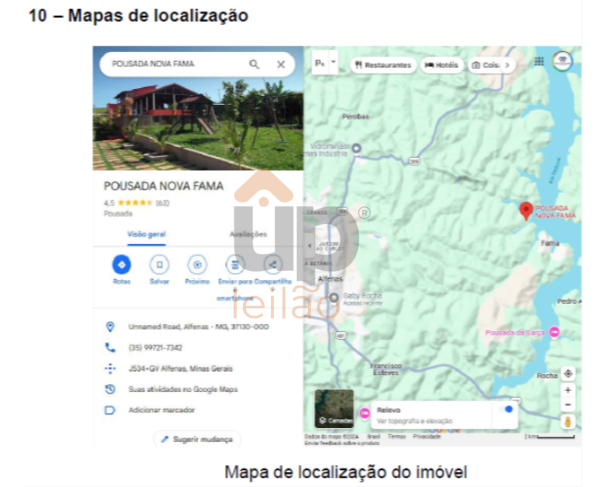The image size is (605, 487).
Task: Click the Restaurantes filter chip
Action: (x=383, y=65)
